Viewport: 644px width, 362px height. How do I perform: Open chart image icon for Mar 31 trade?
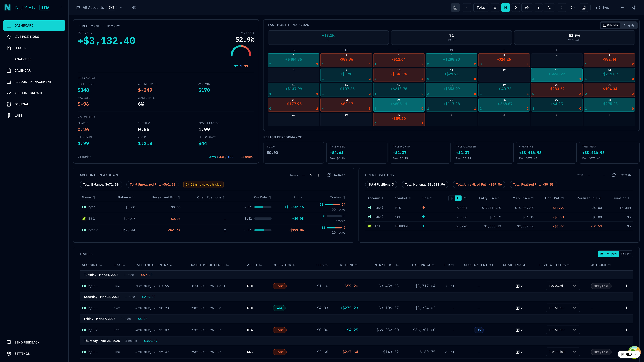517,286
